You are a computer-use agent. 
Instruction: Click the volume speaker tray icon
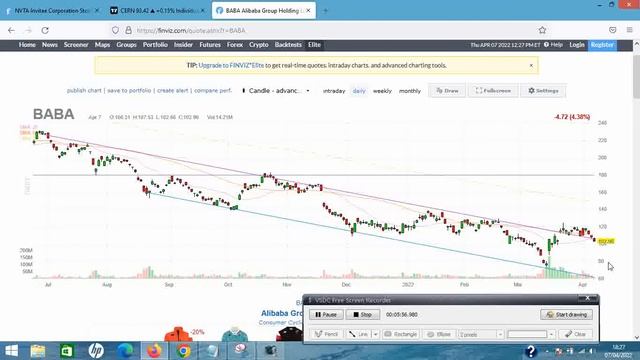coord(590,351)
